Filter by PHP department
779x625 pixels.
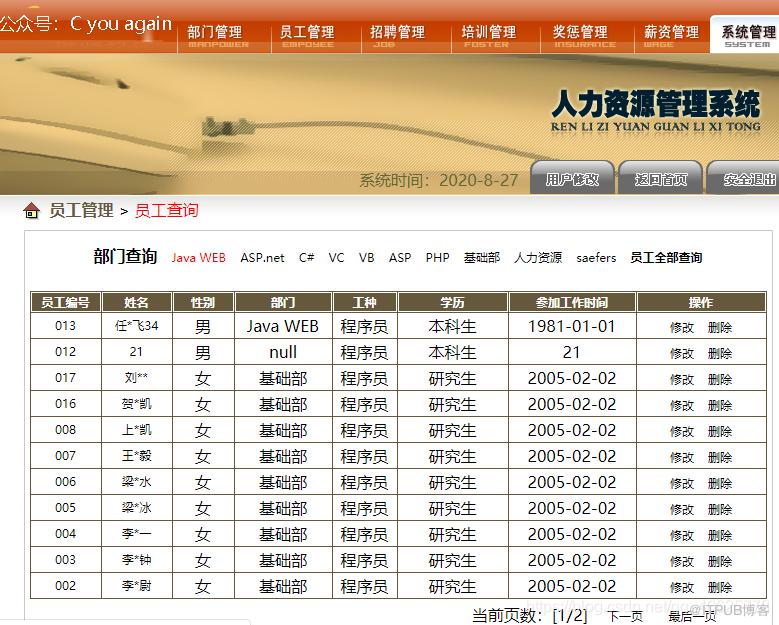437,258
